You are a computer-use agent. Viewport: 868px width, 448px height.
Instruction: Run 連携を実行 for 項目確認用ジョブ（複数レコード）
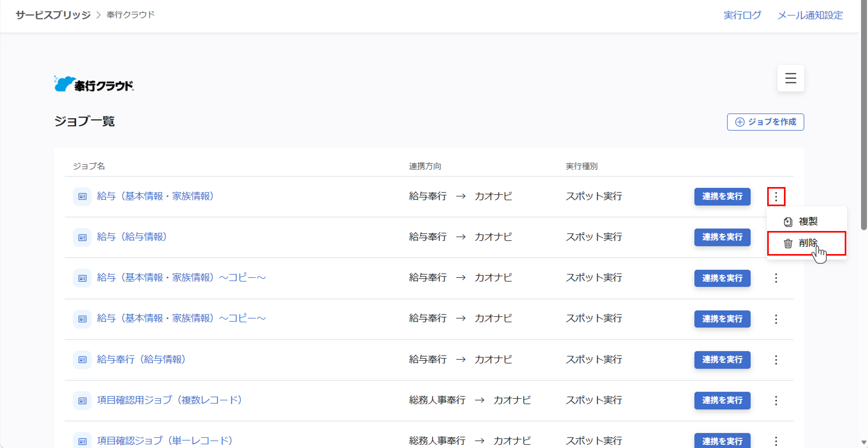(722, 400)
